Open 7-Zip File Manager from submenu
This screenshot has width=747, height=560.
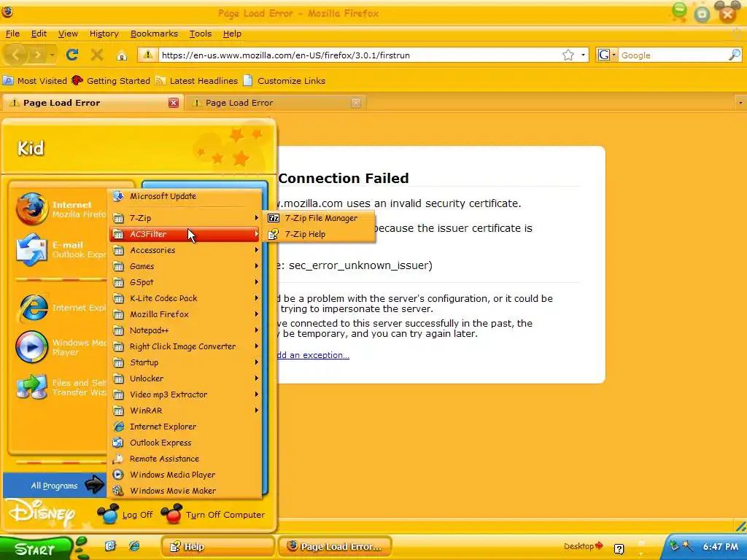(320, 218)
